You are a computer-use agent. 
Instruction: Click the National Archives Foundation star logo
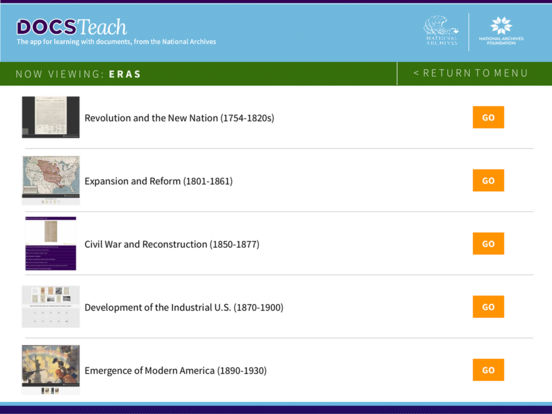pyautogui.click(x=501, y=31)
